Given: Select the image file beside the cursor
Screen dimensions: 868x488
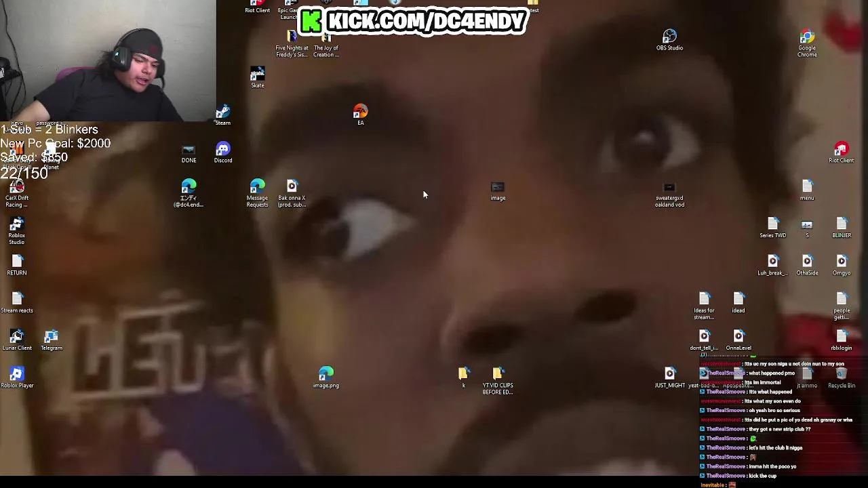Looking at the screenshot, I should click(498, 190).
